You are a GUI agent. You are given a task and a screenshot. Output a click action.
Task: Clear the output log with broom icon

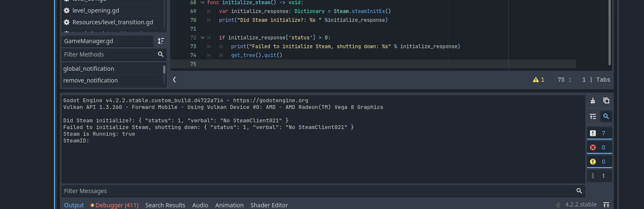click(x=593, y=101)
